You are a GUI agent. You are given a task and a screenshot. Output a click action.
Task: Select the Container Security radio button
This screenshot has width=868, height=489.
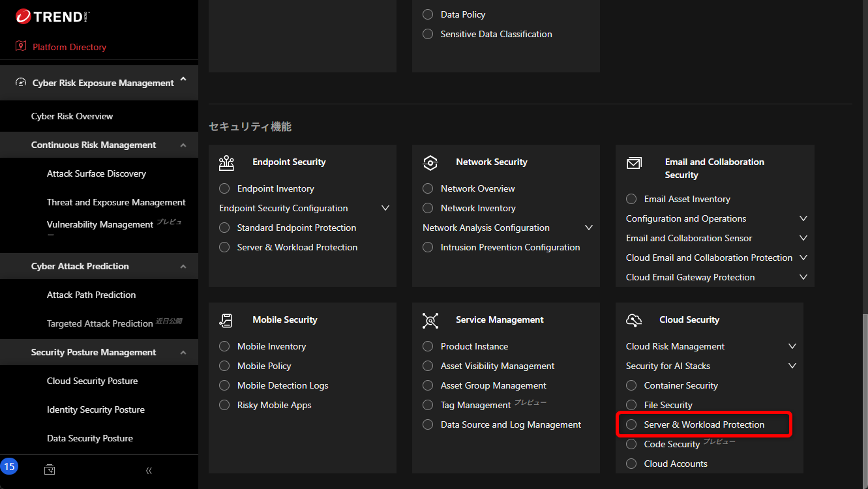pos(631,385)
